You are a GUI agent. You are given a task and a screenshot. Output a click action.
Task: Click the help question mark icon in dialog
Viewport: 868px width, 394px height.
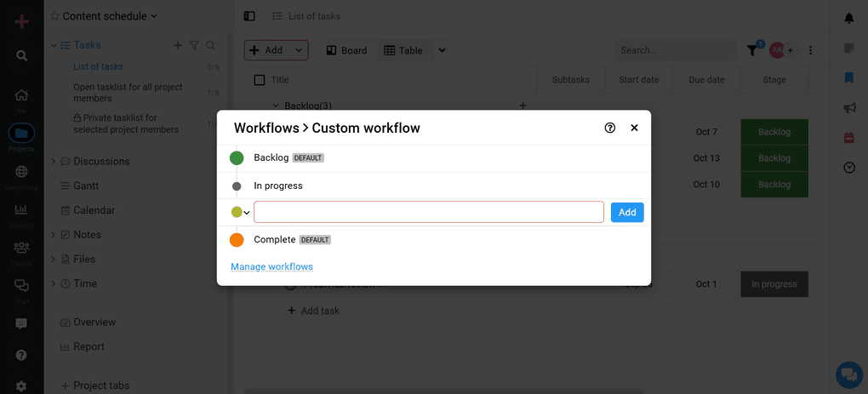[609, 128]
